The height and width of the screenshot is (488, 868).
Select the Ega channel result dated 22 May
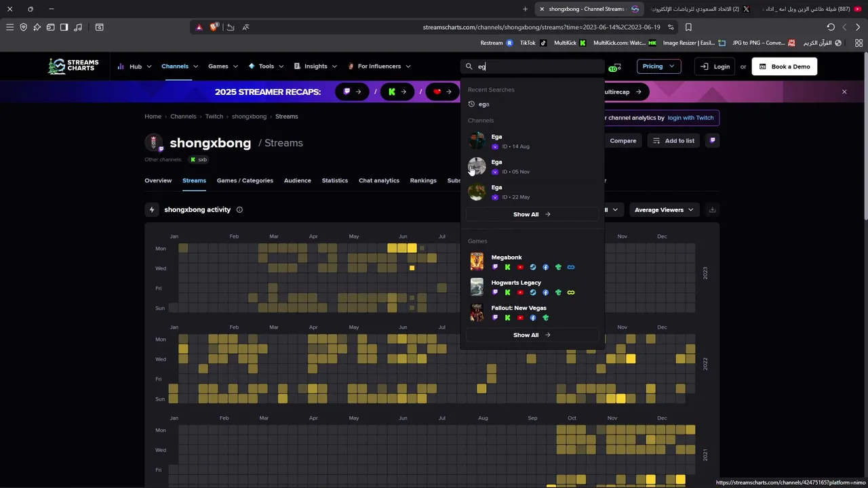point(532,192)
